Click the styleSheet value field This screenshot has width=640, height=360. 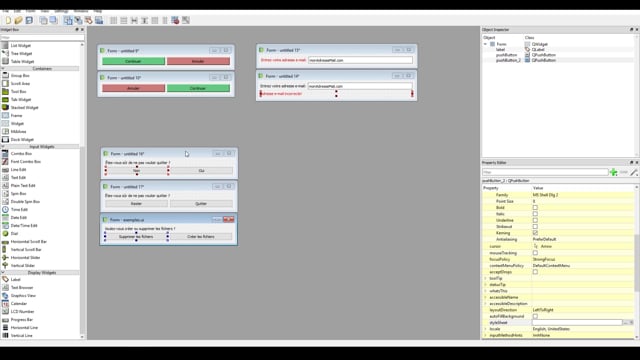tap(577, 322)
